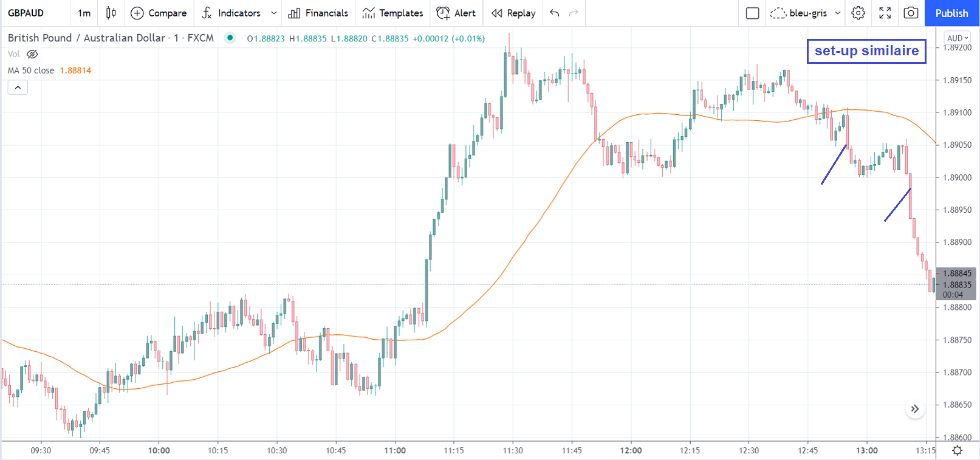
Task: Click the 12:45 time axis label
Action: (807, 450)
